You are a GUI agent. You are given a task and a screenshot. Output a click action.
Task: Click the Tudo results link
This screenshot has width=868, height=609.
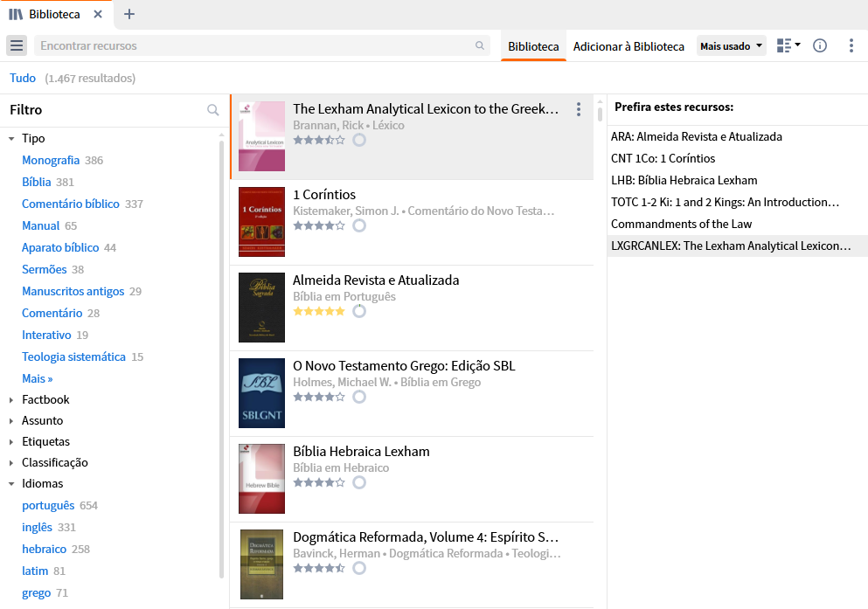pos(23,78)
